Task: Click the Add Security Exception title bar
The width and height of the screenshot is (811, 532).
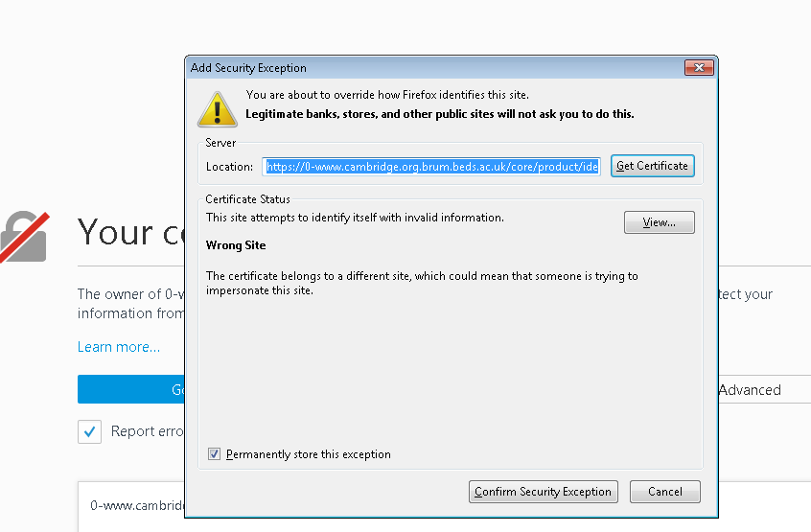Action: (383, 68)
